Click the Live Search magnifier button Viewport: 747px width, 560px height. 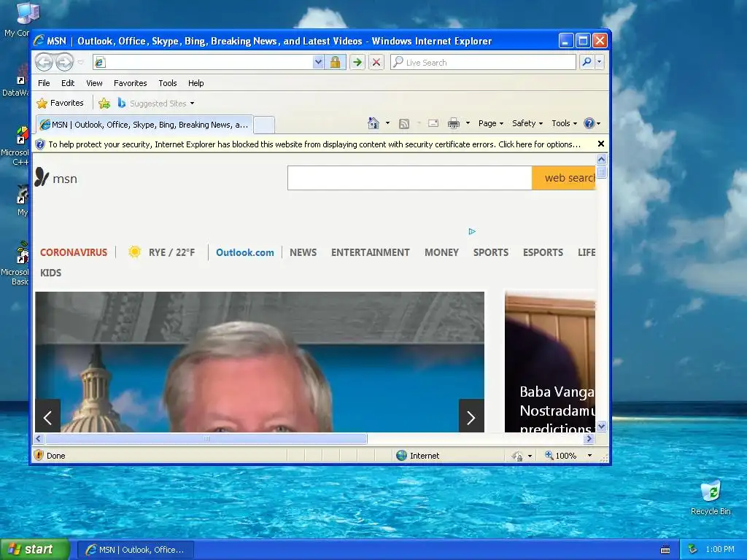click(x=587, y=62)
